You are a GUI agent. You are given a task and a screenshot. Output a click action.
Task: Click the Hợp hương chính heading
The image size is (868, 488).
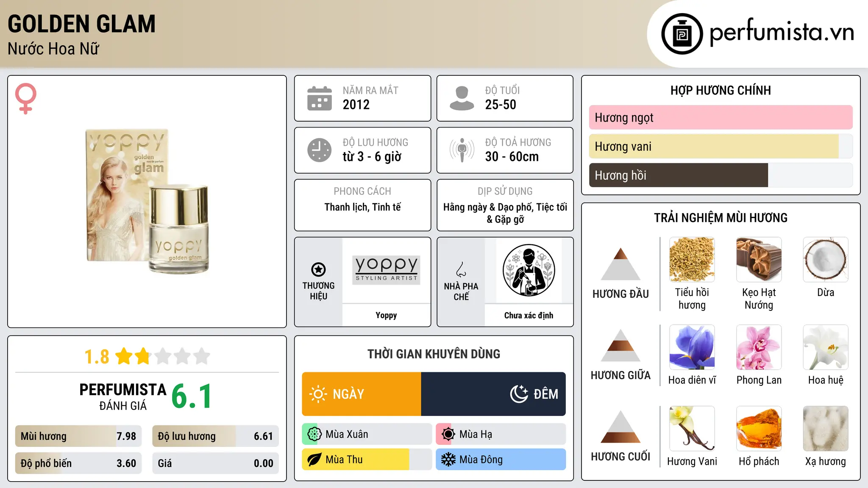721,90
